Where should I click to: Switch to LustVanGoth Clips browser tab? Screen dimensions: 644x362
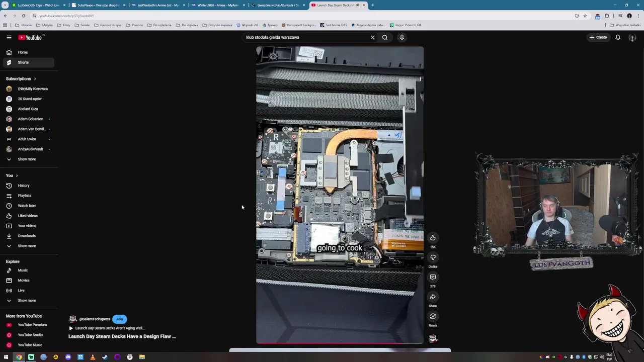click(x=38, y=5)
